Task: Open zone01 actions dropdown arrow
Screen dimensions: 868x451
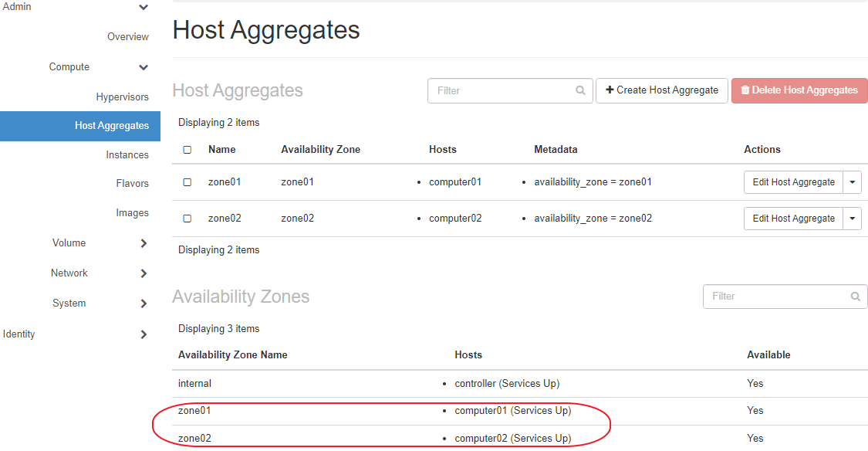Action: click(852, 182)
